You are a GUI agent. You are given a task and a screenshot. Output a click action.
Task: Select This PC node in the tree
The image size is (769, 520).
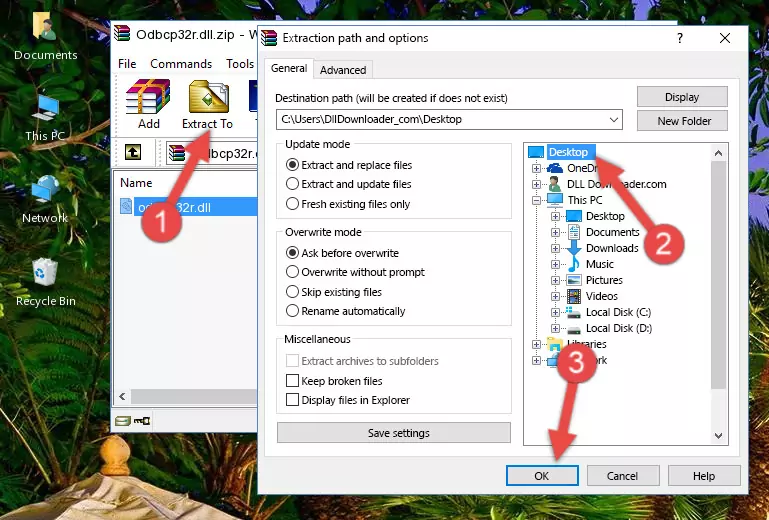[585, 200]
